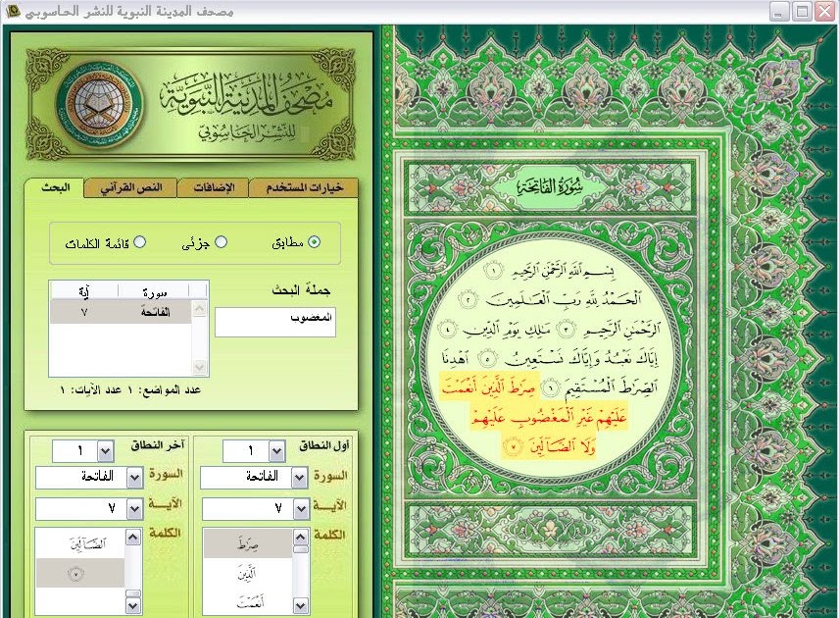Screen dimensions: 840x618
Task: Select the verse-end marker ٧ in the آخر النطاق word list
Action: (81, 573)
